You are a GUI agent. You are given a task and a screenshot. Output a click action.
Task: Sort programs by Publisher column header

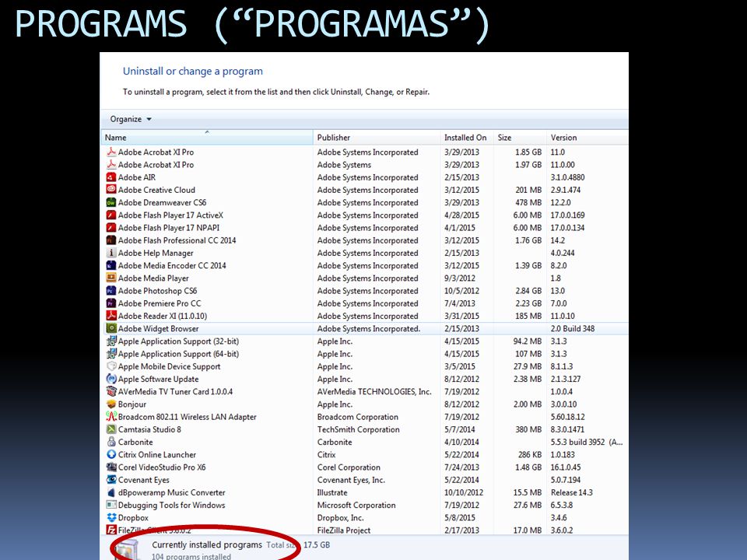click(377, 138)
